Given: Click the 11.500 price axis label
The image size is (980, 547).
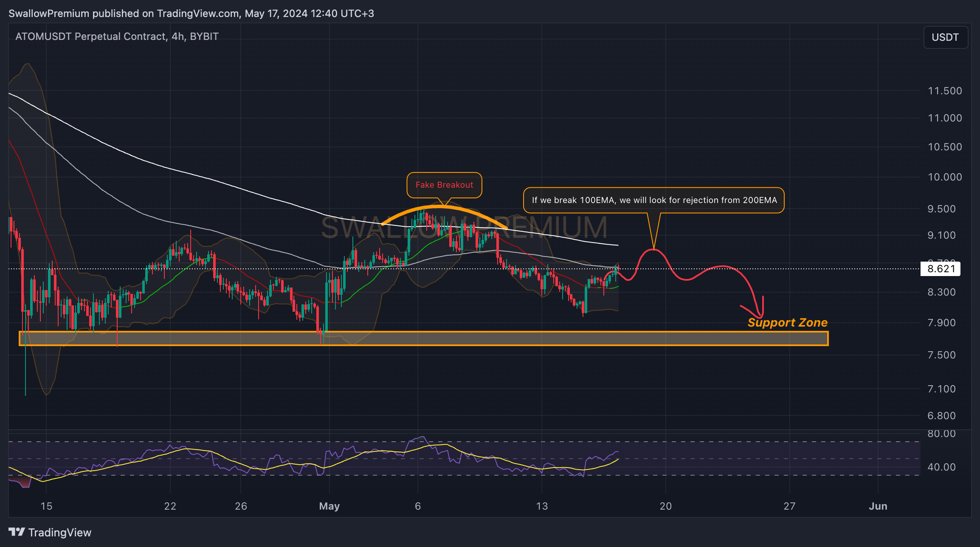Looking at the screenshot, I should click(945, 91).
